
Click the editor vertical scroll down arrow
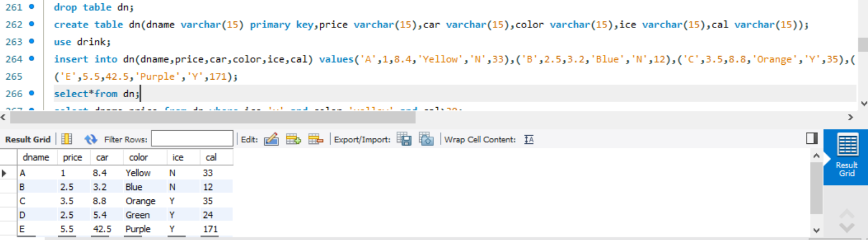863,103
